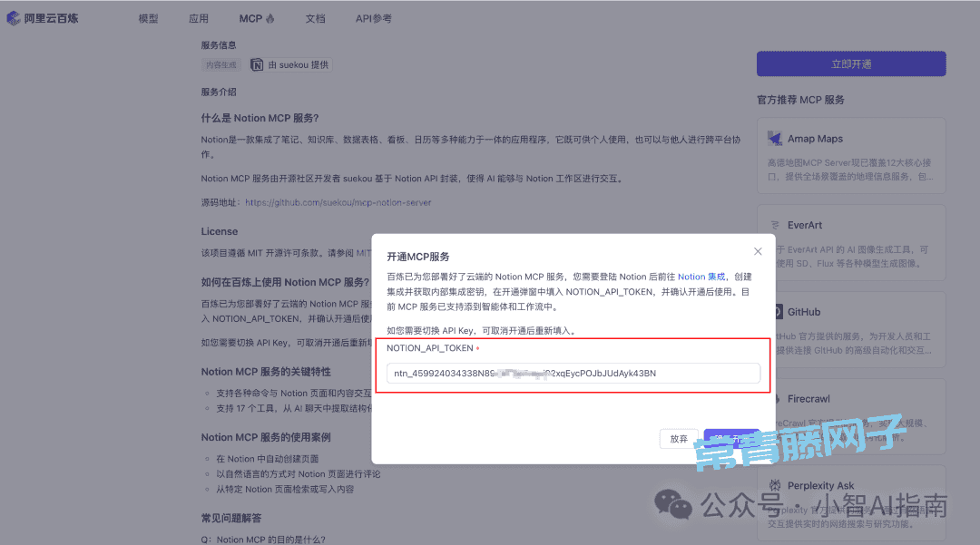
Task: Focus the NOTION_API_TOKEN input field
Action: [573, 374]
